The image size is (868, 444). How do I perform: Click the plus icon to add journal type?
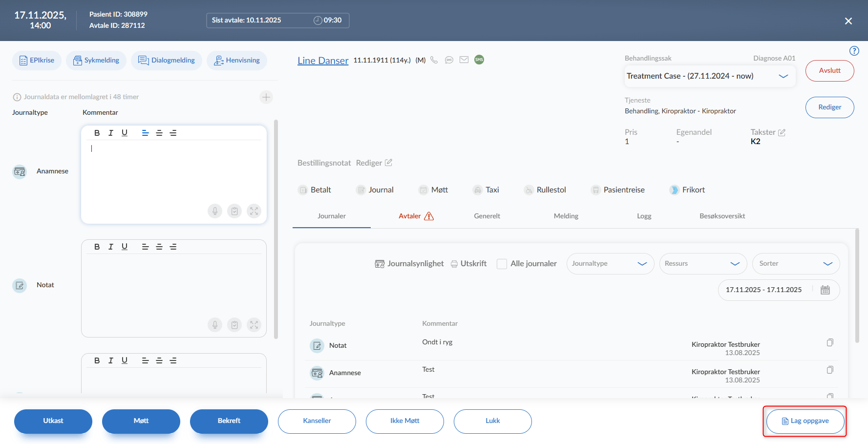266,97
